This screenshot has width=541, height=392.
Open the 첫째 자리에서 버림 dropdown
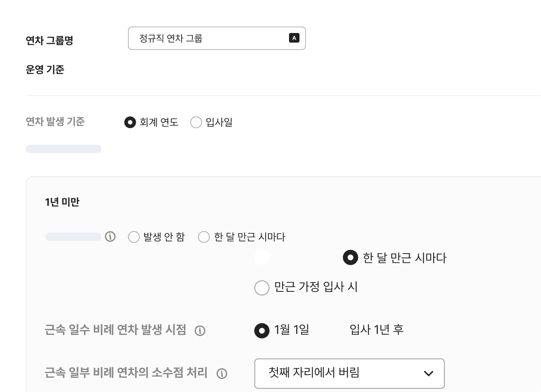(349, 373)
